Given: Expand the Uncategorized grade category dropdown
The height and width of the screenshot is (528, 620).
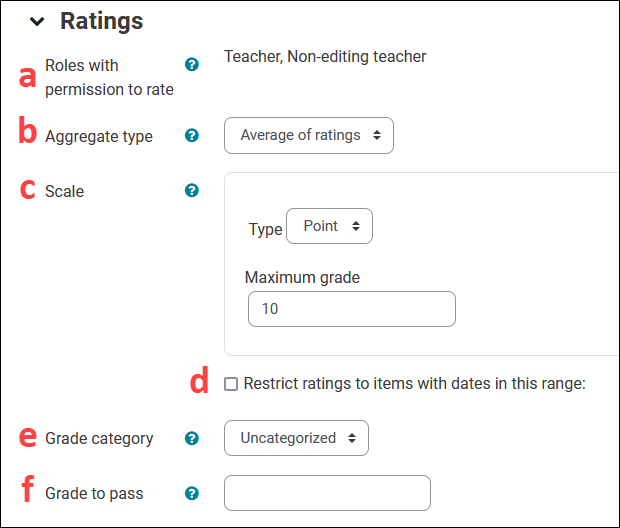Looking at the screenshot, I should point(297,438).
